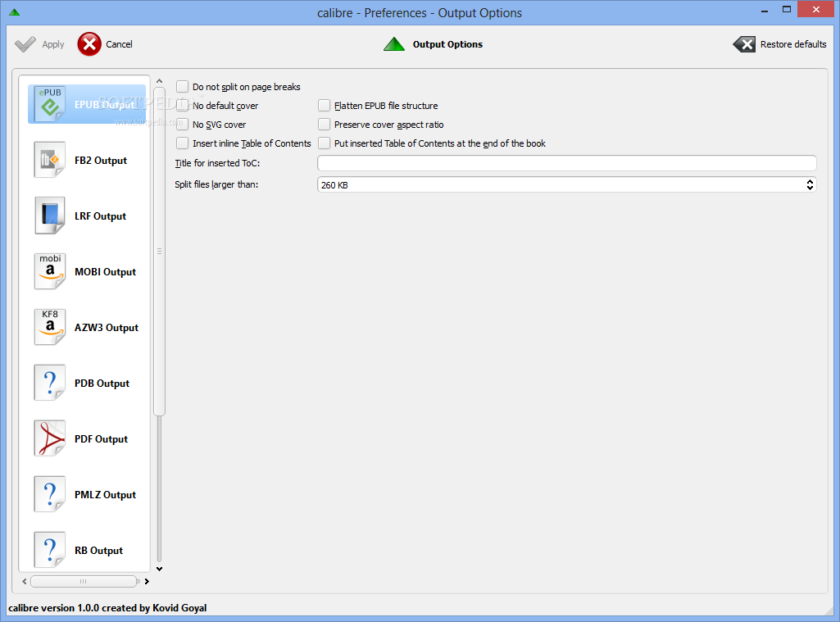Click the Cancel button label
The width and height of the screenshot is (840, 622).
119,44
